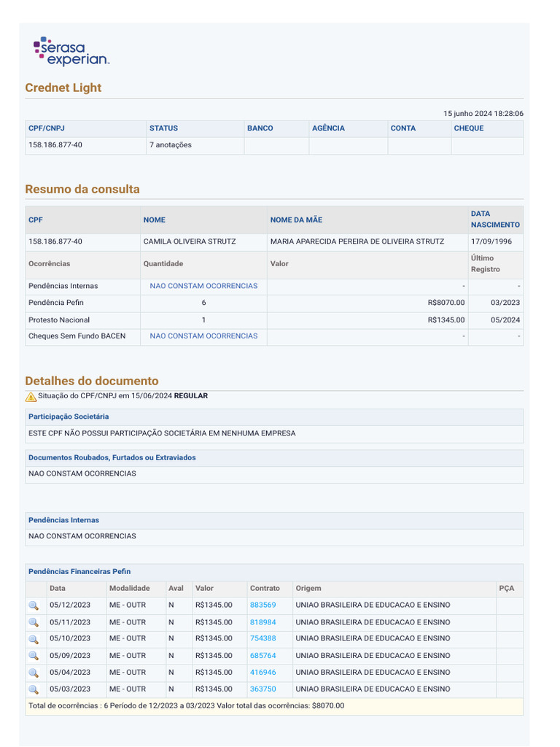Click the Serasa Experian logo
560x747 pixels.
(71, 52)
